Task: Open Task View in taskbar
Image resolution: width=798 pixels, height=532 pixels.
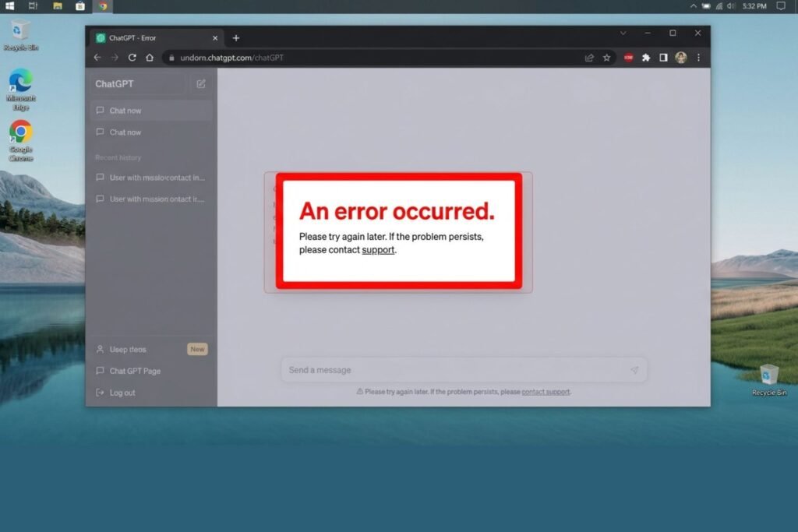Action: point(33,6)
